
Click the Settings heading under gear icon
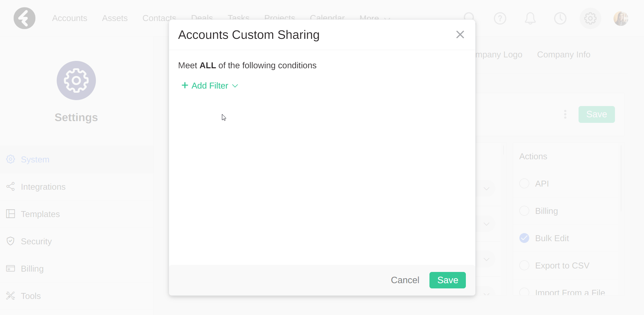tap(76, 118)
